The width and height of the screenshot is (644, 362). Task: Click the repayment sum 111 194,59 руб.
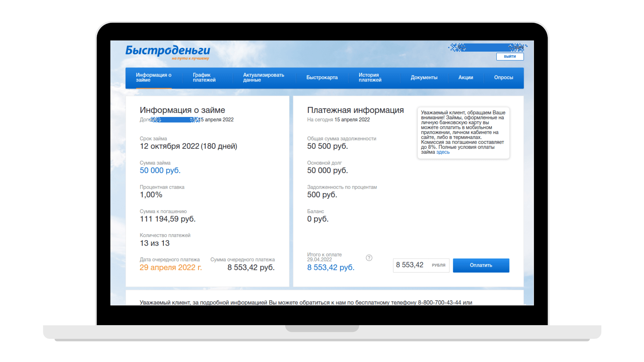click(x=167, y=219)
